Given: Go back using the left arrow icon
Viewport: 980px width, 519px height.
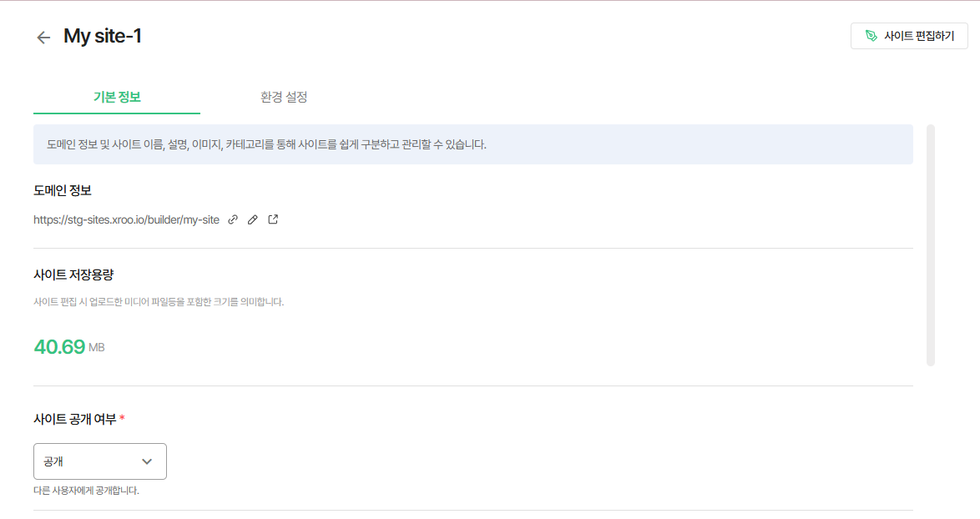Looking at the screenshot, I should [x=43, y=38].
